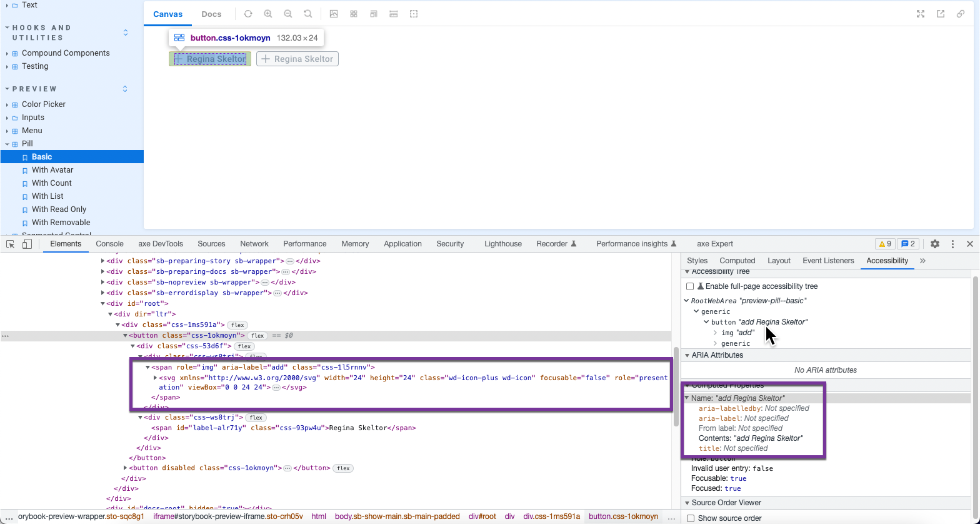Select iframe#storybook-preview-iframe in breadcrumb
This screenshot has width=980, height=524.
(228, 516)
